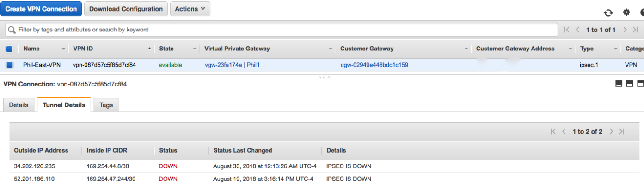The height and width of the screenshot is (185, 644).
Task: Switch to the Details tab
Action: 18,105
